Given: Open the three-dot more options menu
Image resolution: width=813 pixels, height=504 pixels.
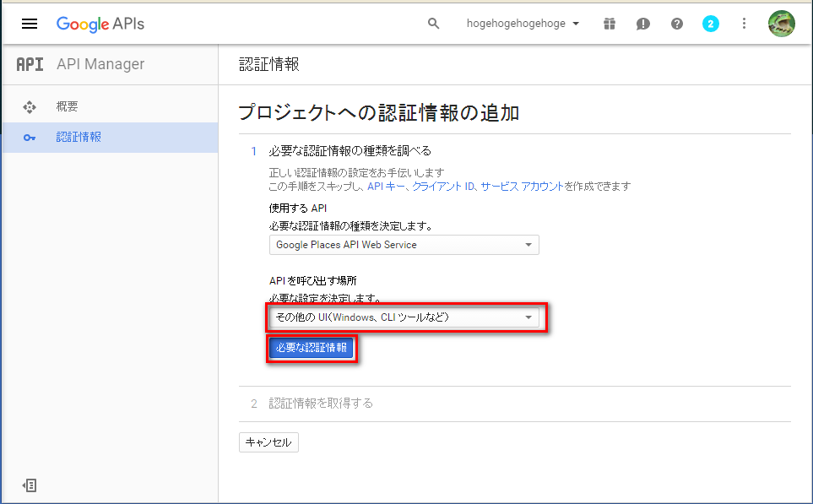Looking at the screenshot, I should click(x=744, y=24).
